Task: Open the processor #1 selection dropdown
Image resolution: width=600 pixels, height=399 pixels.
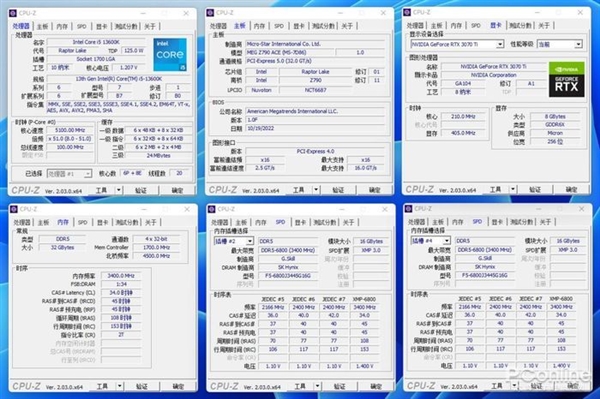Action: 69,174
